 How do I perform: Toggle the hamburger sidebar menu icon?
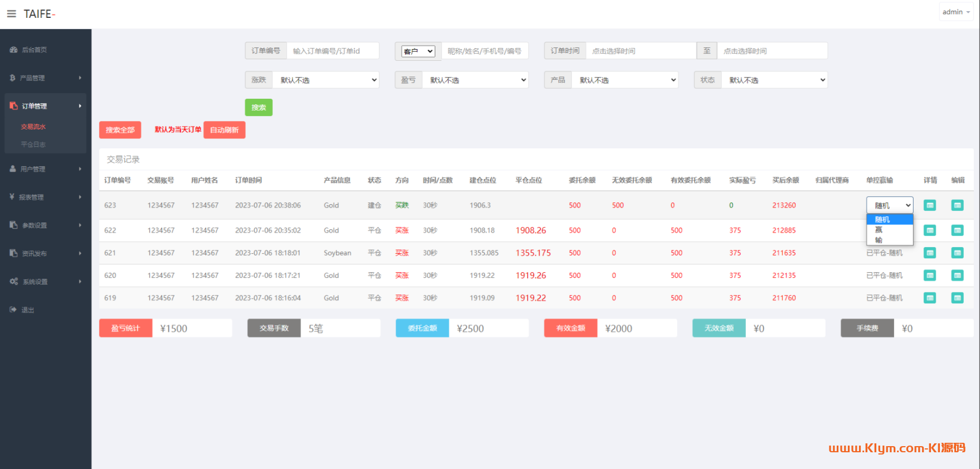(x=11, y=14)
